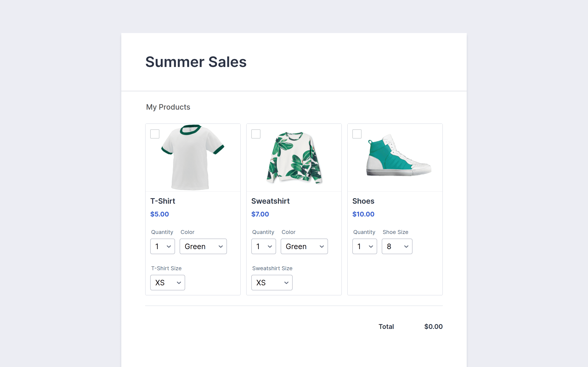Open the Shoes Quantity dropdown
The height and width of the screenshot is (367, 588).
pos(365,246)
